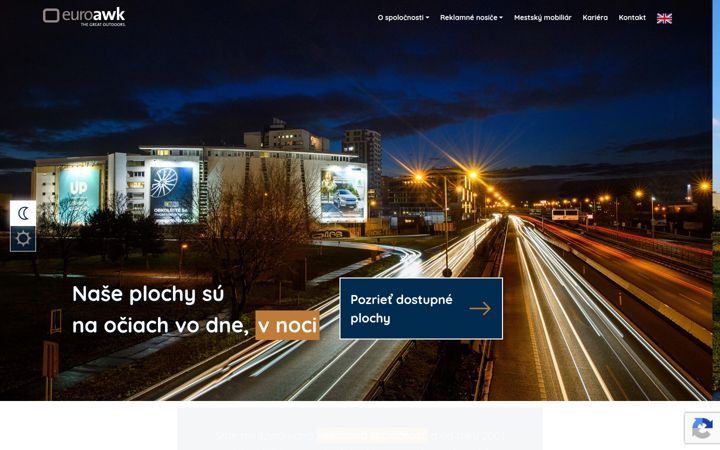Go to Mestský mobiliár page

coord(542,17)
